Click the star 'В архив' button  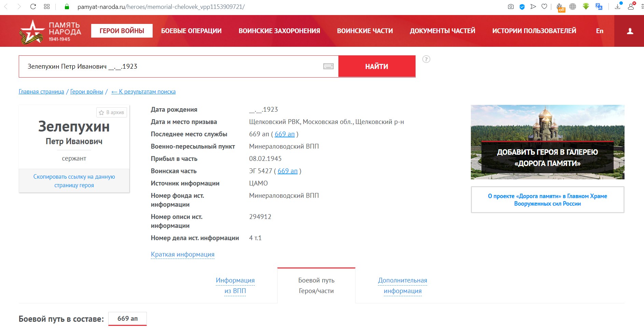tap(112, 112)
